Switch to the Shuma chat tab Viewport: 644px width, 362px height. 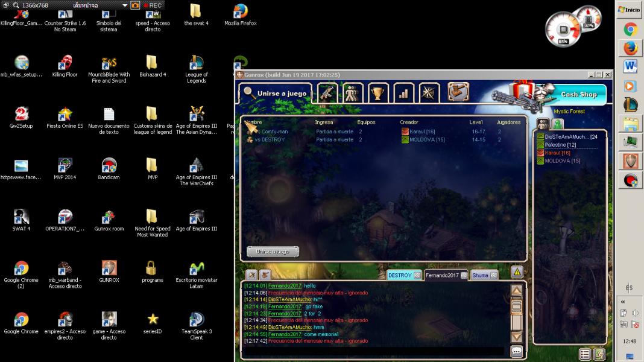click(481, 275)
